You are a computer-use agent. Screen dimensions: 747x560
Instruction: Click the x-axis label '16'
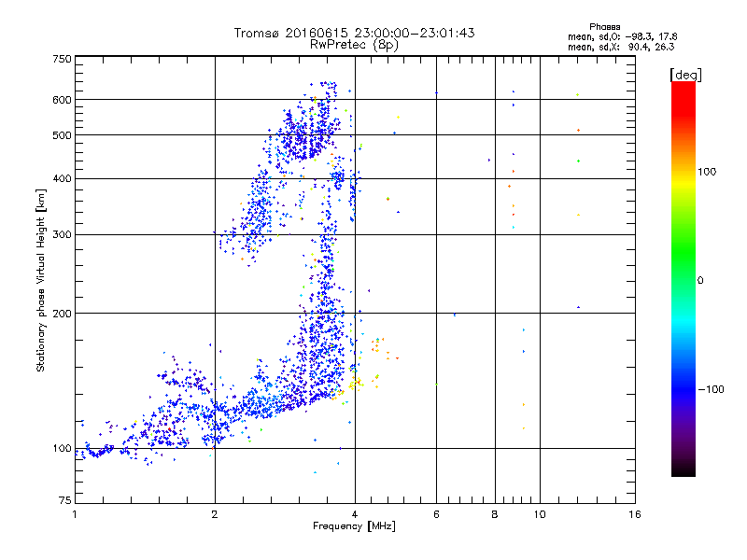pos(635,514)
